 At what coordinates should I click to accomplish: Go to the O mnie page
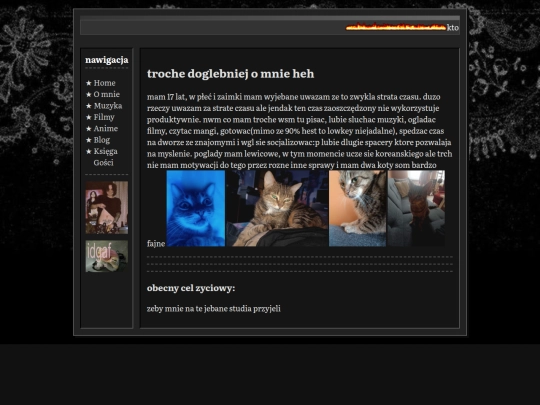(x=106, y=94)
